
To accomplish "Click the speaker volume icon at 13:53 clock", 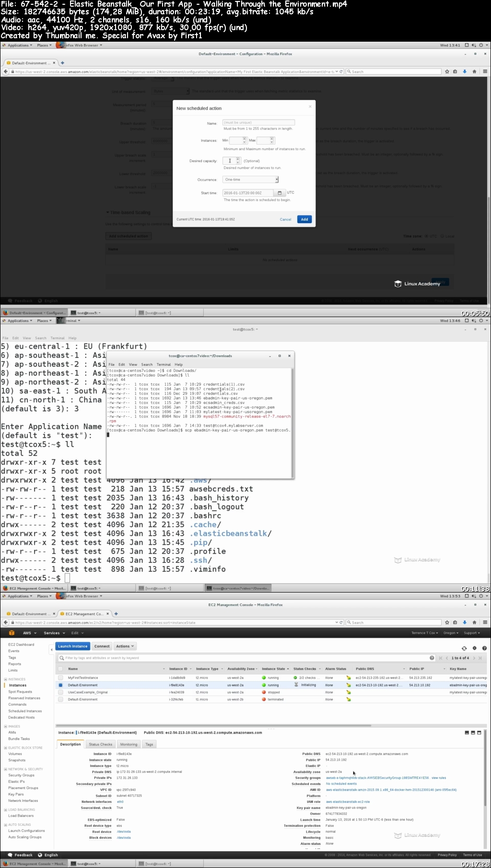I will tap(474, 596).
